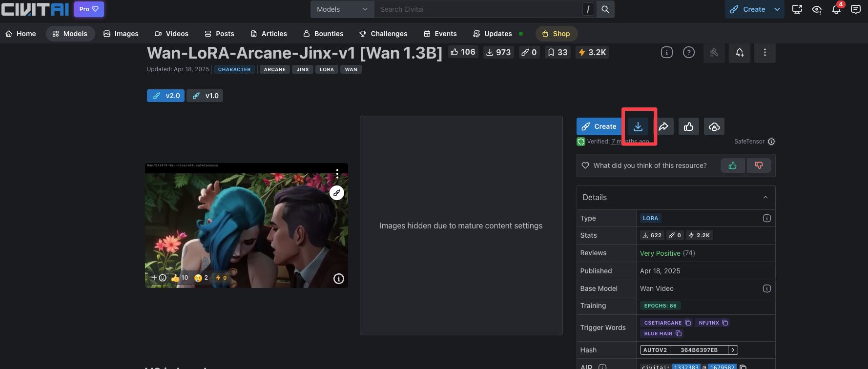The height and width of the screenshot is (369, 868).
Task: Open the Posts tab
Action: pyautogui.click(x=220, y=34)
